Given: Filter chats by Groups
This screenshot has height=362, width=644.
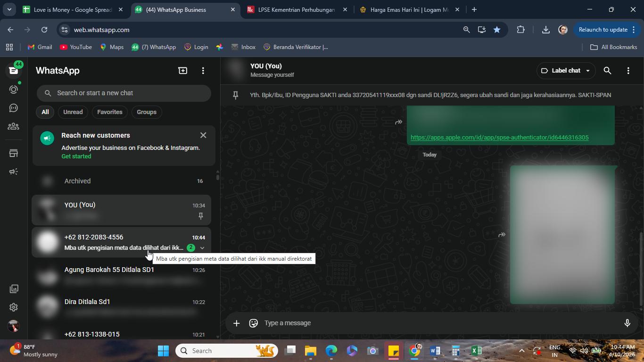Looking at the screenshot, I should (x=147, y=112).
